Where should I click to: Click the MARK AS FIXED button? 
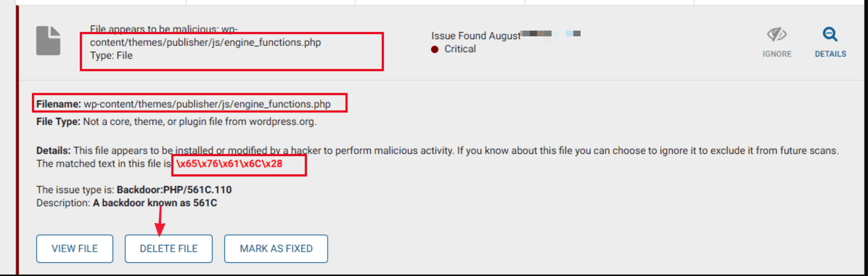click(x=276, y=249)
